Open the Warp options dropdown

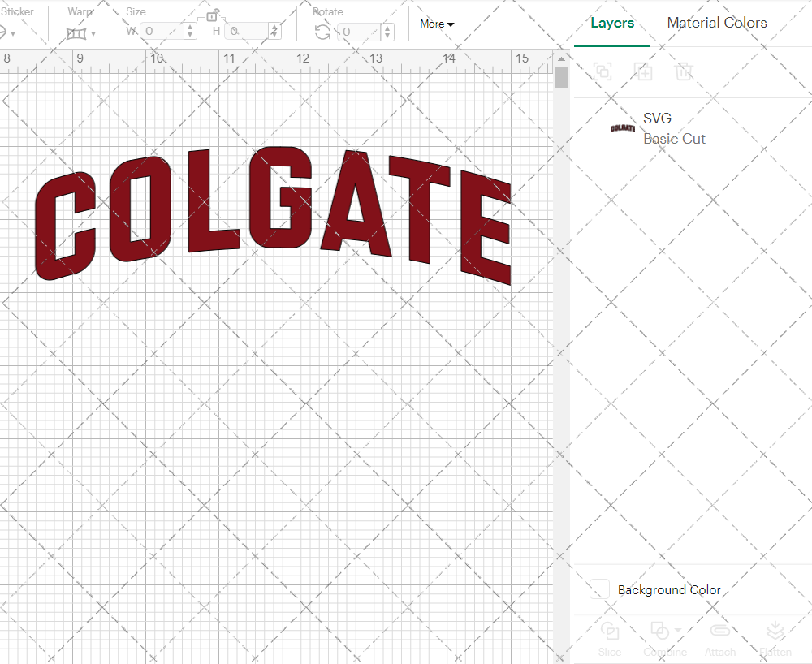click(93, 33)
